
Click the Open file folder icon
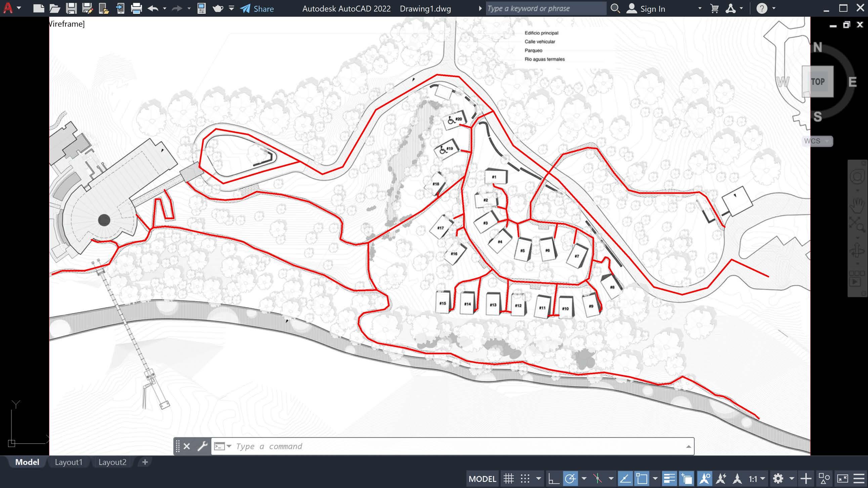click(54, 8)
